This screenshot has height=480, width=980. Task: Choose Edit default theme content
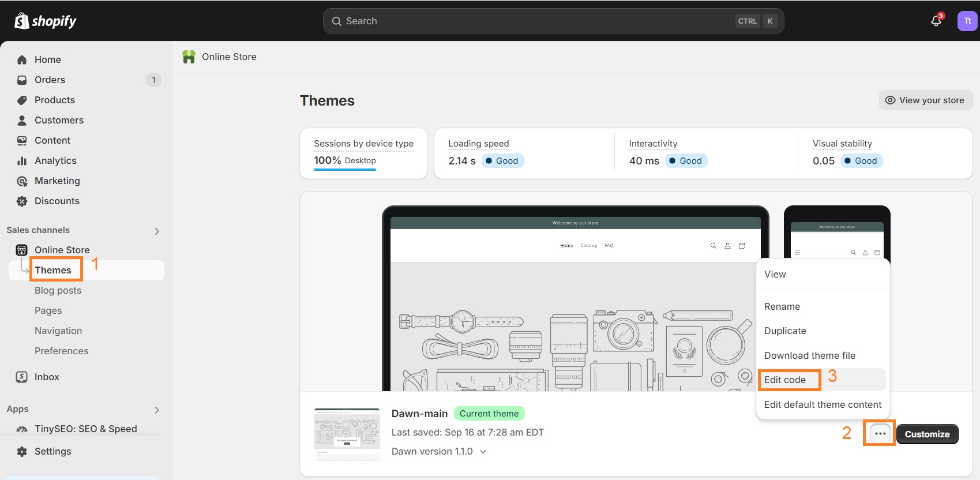click(823, 404)
